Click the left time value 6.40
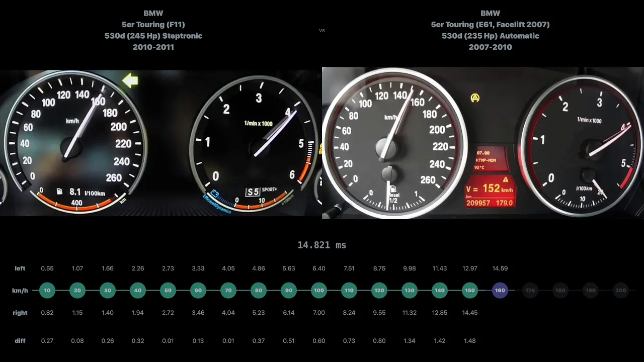The width and height of the screenshot is (644, 362). [x=319, y=268]
